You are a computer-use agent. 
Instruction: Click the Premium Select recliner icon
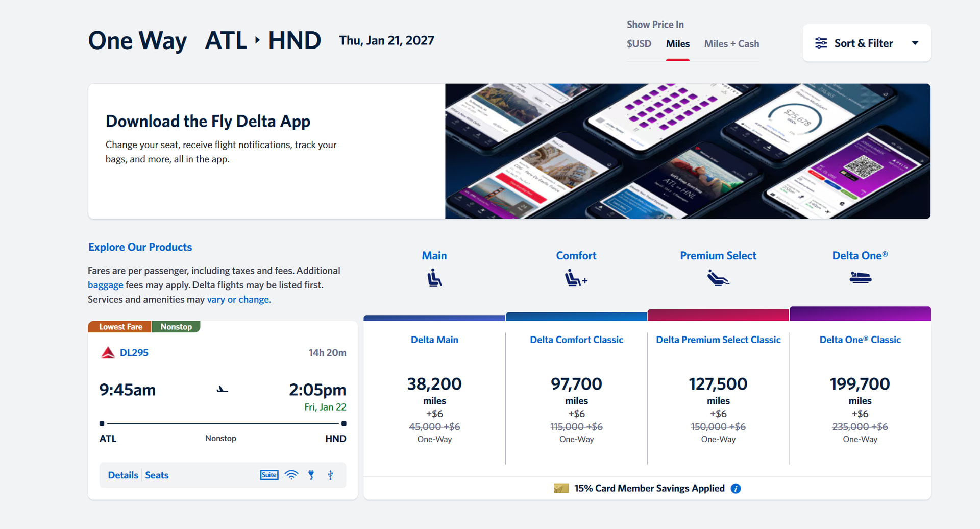(718, 278)
